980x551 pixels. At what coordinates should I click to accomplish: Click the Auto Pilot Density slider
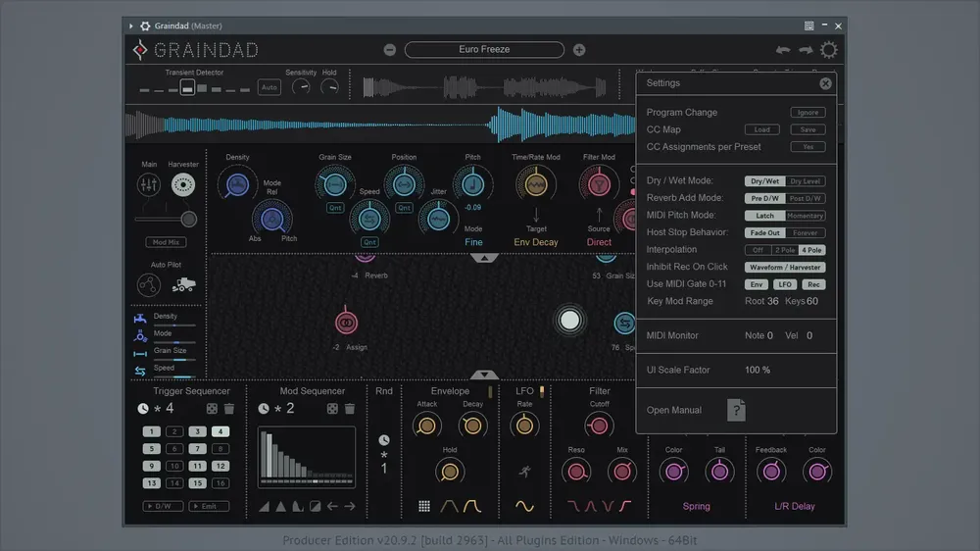pyautogui.click(x=175, y=326)
